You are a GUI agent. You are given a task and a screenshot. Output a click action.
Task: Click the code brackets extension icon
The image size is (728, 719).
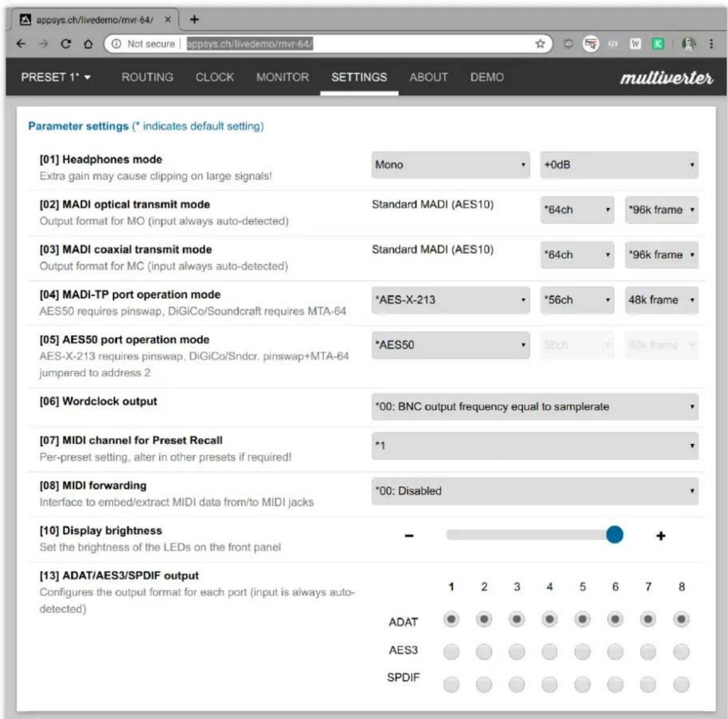[x=612, y=43]
